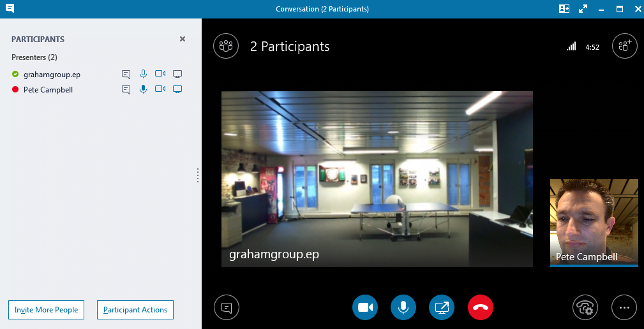Open the present content share button

click(442, 307)
